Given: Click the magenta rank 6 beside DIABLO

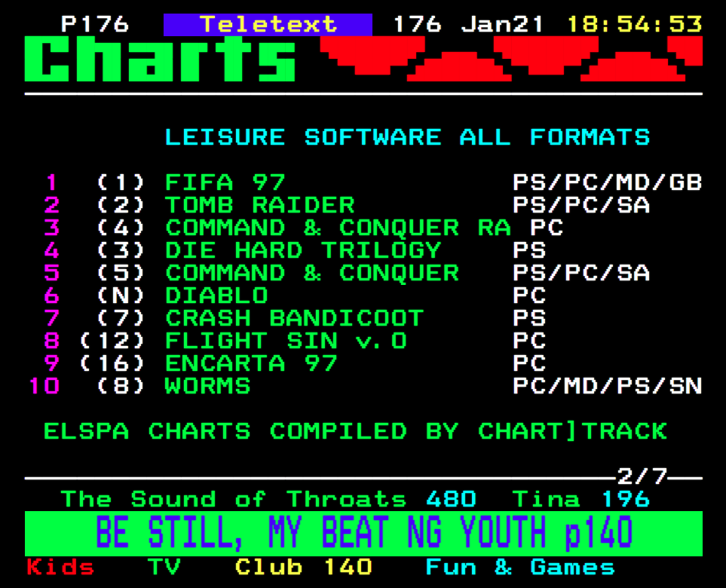Looking at the screenshot, I should [x=51, y=296].
